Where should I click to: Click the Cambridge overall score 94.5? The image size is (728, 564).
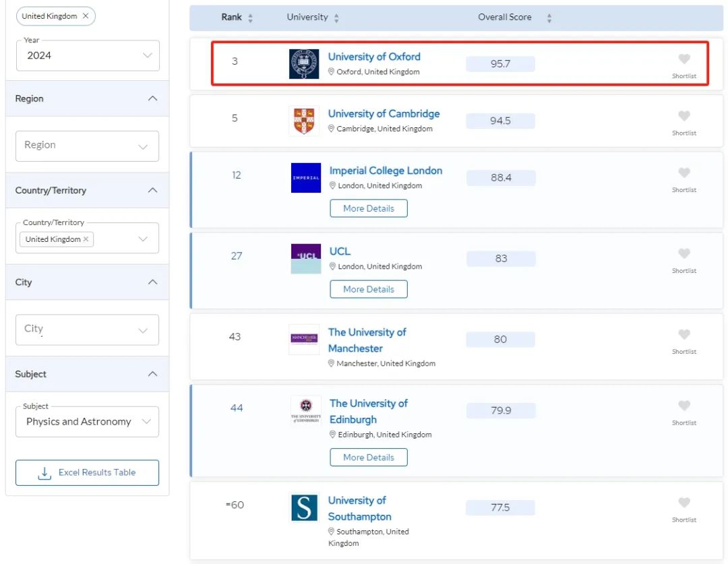tap(500, 121)
